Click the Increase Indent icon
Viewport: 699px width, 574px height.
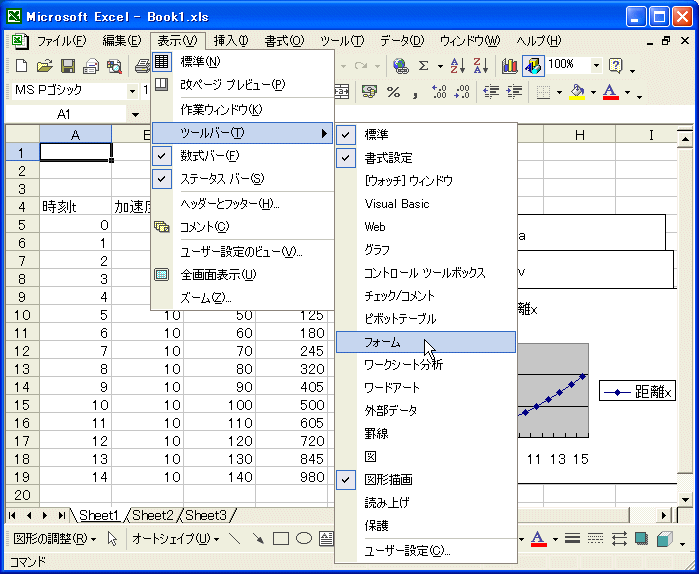click(514, 92)
